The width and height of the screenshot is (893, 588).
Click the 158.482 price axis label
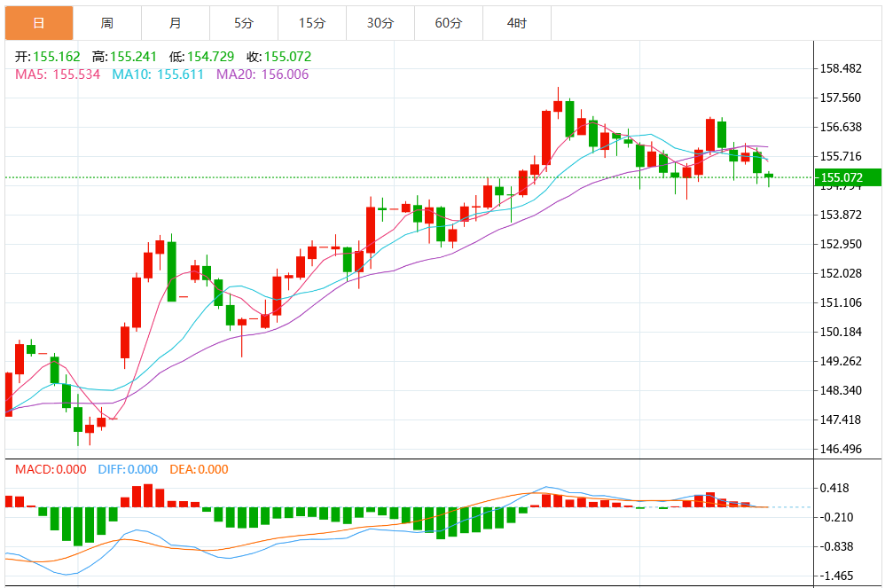[842, 68]
